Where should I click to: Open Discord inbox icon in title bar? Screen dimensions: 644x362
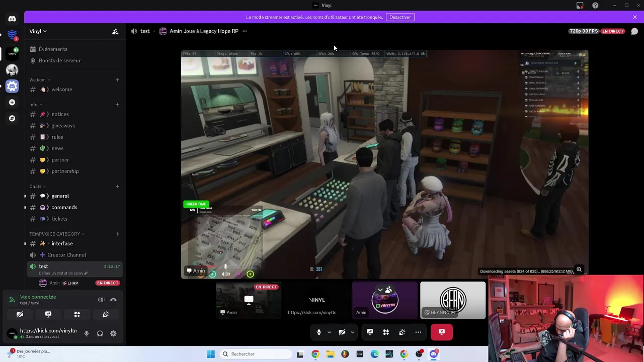tap(580, 6)
